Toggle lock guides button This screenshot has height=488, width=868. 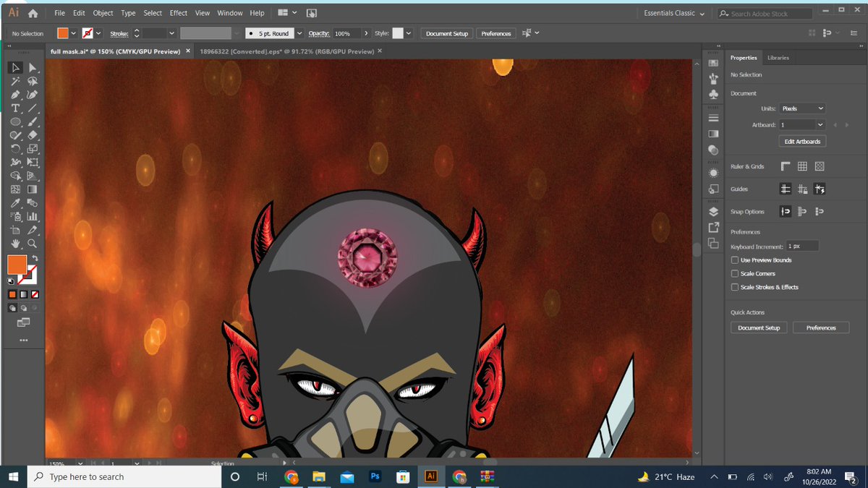(x=802, y=189)
